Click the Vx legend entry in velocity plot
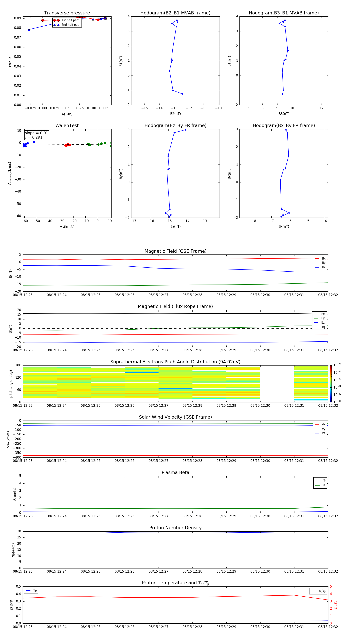Screen dimensions: 351x644 pyautogui.click(x=320, y=424)
